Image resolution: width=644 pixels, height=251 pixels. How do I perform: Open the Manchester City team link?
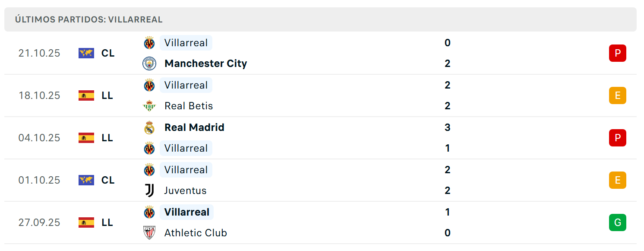point(206,64)
